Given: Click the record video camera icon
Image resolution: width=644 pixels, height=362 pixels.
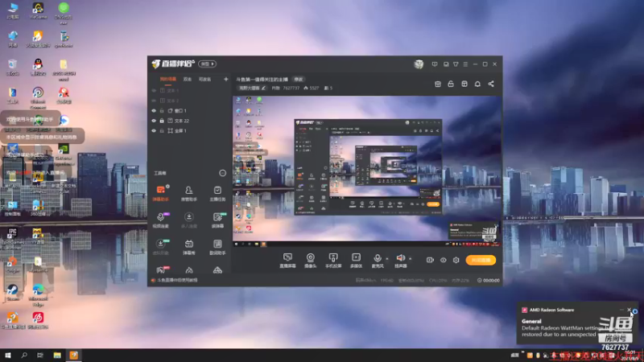Looking at the screenshot, I should tap(430, 260).
